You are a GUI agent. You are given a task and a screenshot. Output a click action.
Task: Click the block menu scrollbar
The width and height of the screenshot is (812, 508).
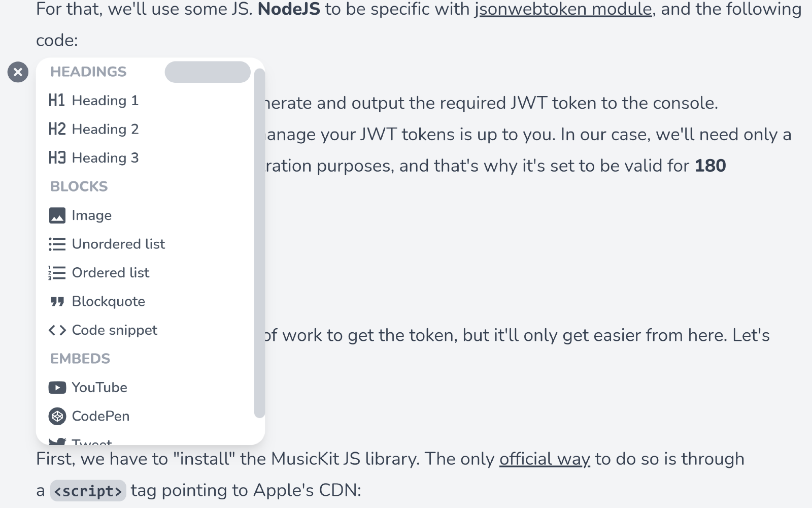259,243
